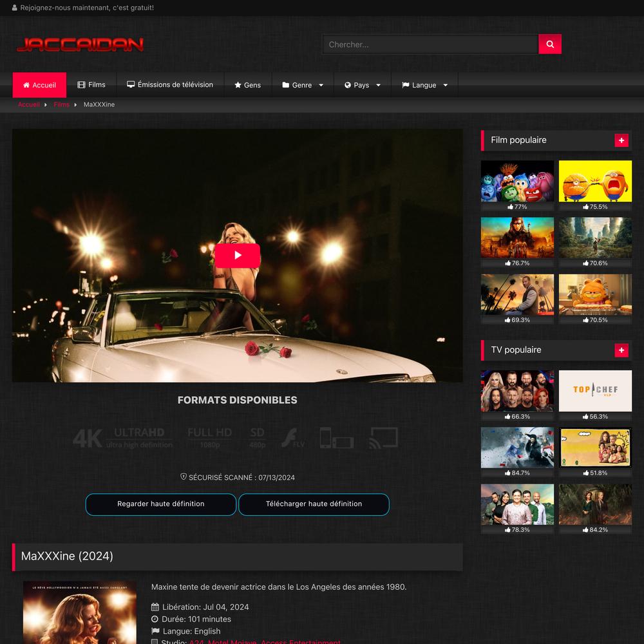Expand the Langue dropdown

tap(424, 85)
